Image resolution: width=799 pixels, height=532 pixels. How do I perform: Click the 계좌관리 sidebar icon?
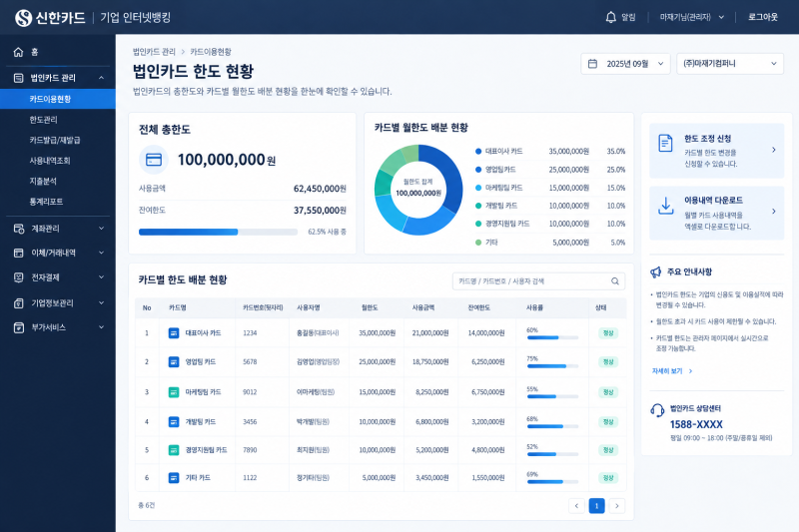pyautogui.click(x=18, y=229)
